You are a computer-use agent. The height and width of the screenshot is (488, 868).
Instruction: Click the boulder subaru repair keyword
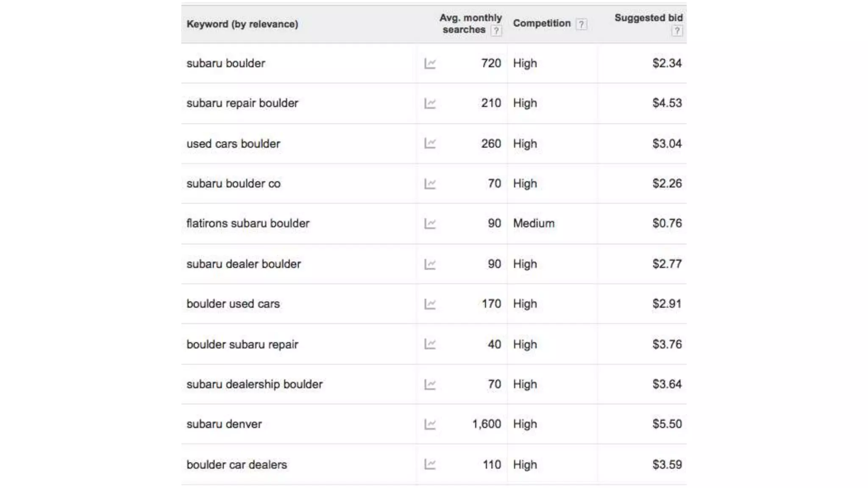point(242,344)
